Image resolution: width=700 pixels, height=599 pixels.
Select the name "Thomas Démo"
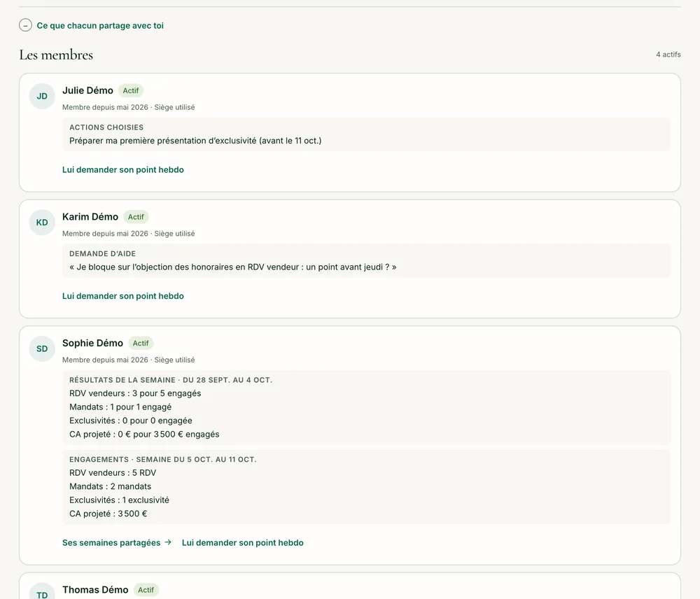pyautogui.click(x=95, y=590)
